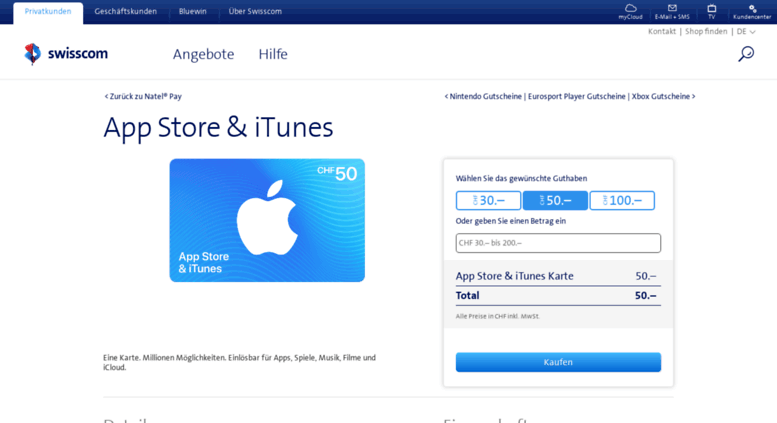Go back via Zurück zu Natel Pay

tap(143, 96)
